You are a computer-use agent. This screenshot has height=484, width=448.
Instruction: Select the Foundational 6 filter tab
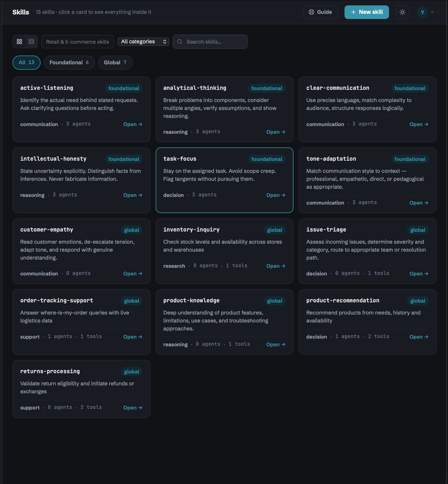click(69, 62)
